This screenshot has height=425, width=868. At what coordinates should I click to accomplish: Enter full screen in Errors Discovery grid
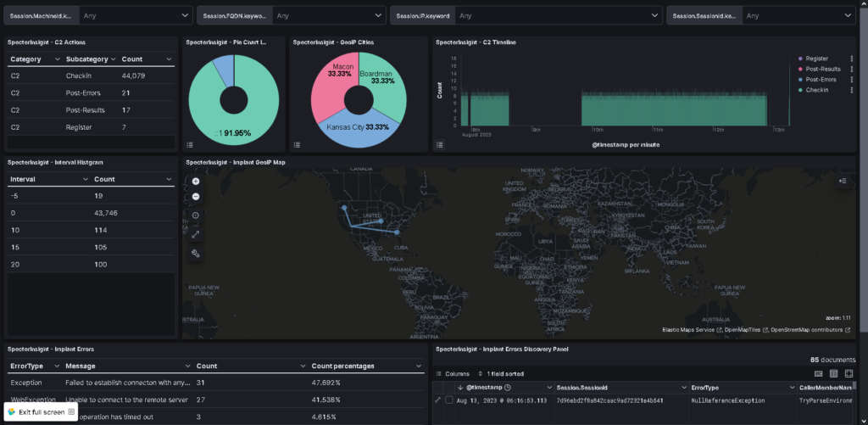tap(849, 374)
